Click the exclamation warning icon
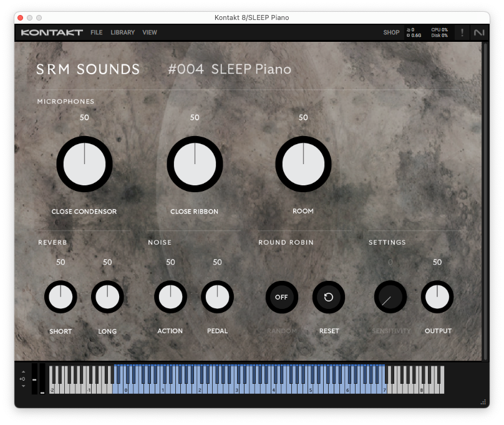The height and width of the screenshot is (425, 504). click(x=462, y=32)
